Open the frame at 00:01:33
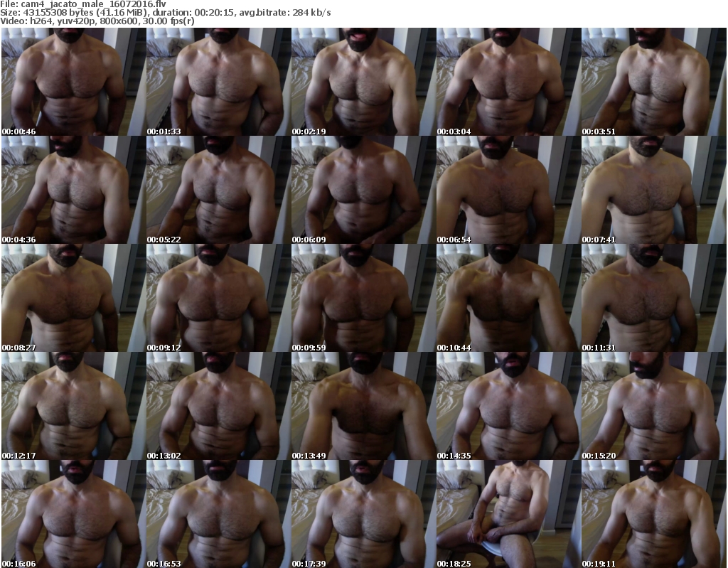728x568 pixels. 218,82
